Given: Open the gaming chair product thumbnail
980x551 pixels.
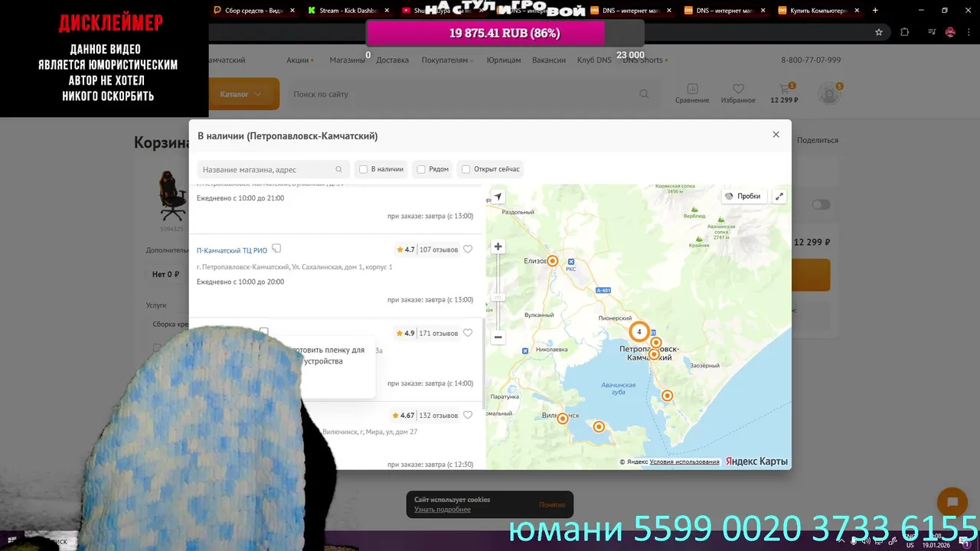Looking at the screenshot, I should tap(172, 197).
